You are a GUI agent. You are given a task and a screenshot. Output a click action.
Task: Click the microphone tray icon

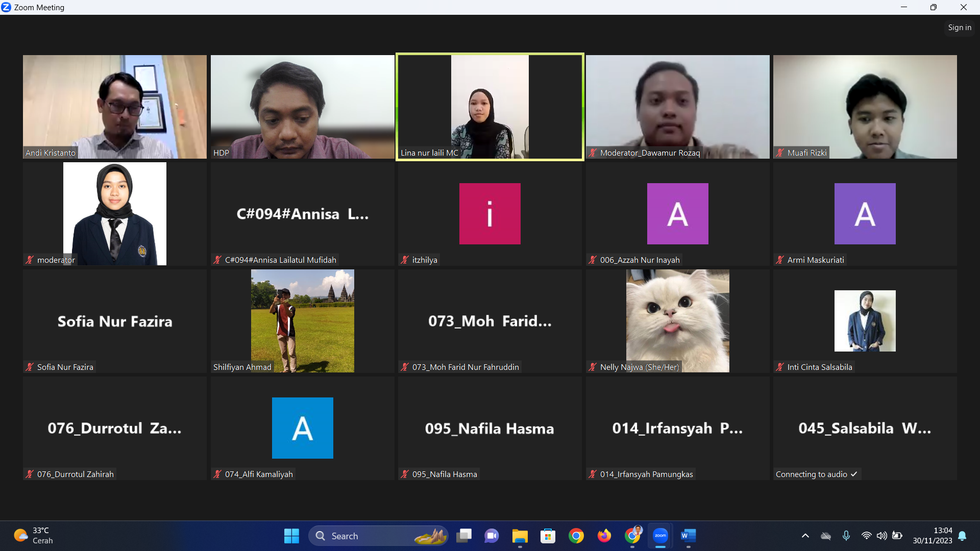(x=846, y=536)
